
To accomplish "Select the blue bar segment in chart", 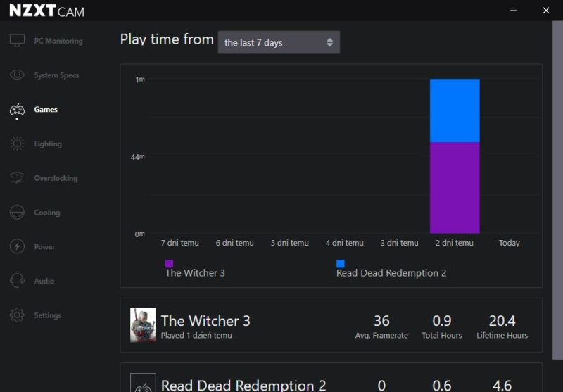I will pos(455,110).
